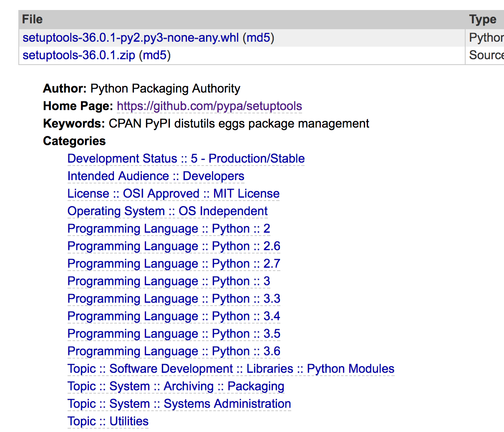504x432 pixels.
Task: Open Topic System Archiving Packaging link
Action: [x=176, y=386]
